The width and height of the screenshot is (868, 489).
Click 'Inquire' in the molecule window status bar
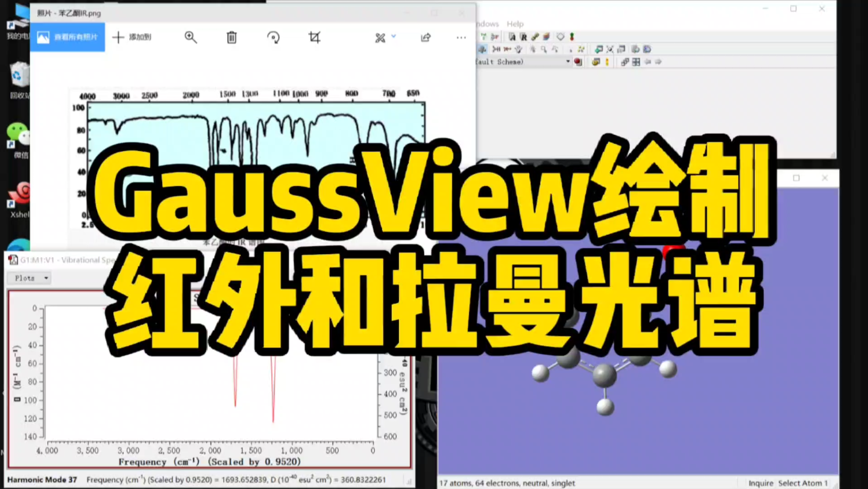pos(761,483)
